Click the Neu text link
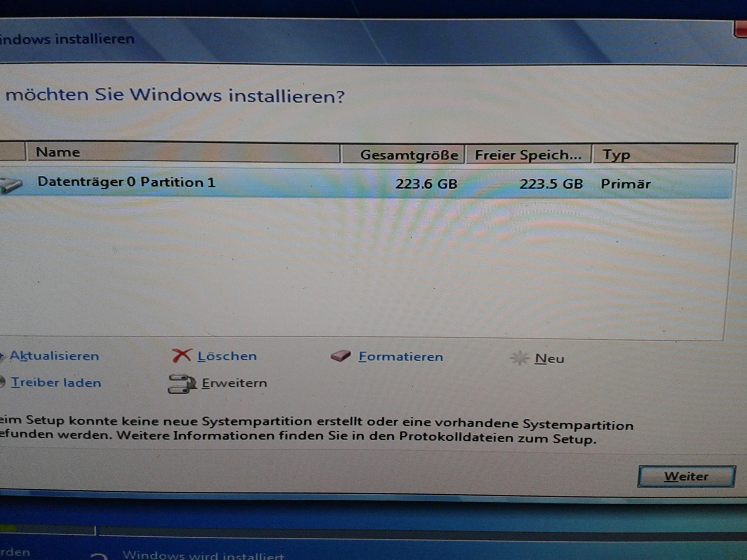747x560 pixels. pos(549,358)
